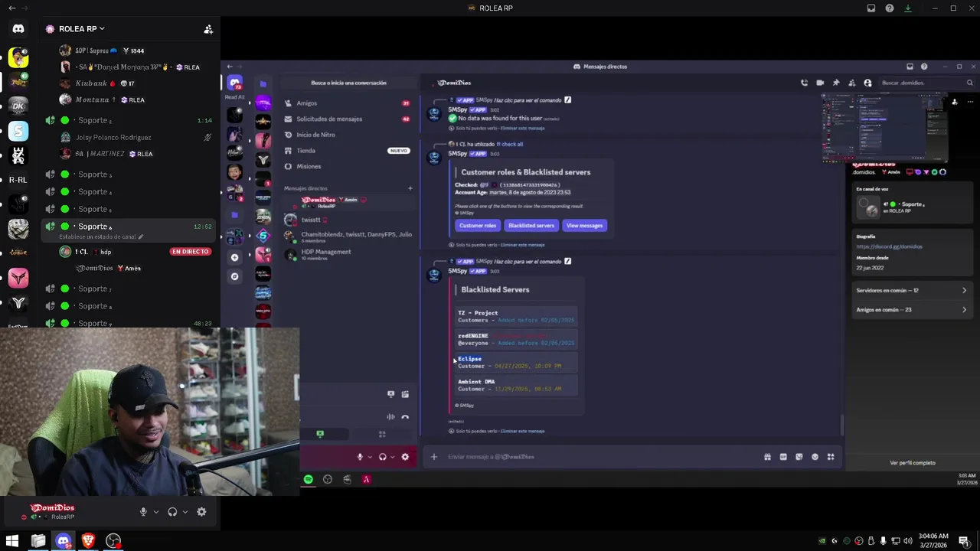The image size is (980, 551).
Task: Expand Amigos en común — 23
Action: click(x=911, y=310)
